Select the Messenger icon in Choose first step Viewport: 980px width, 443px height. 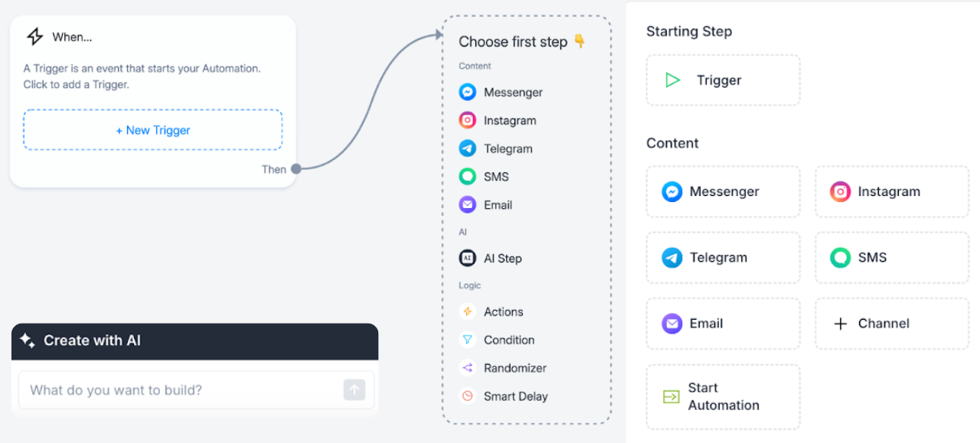click(x=467, y=92)
